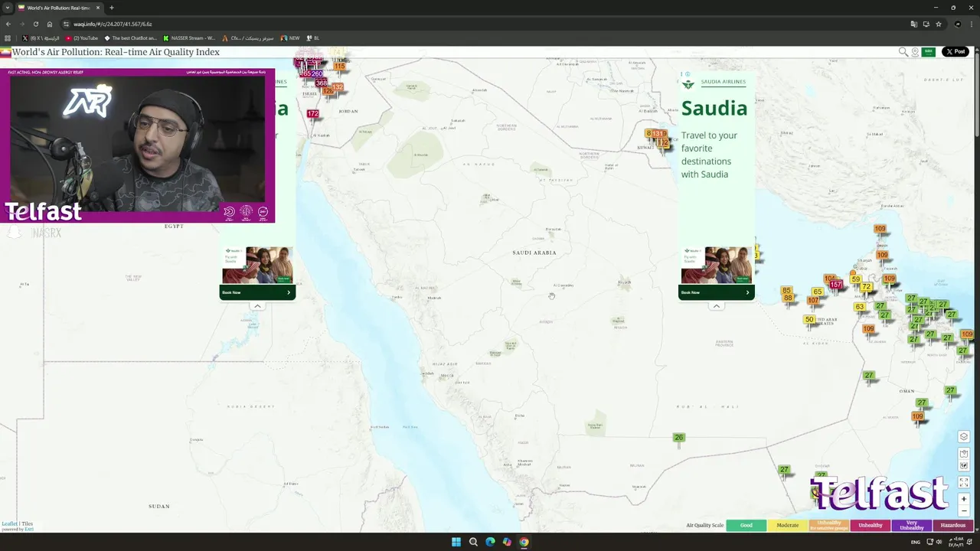Image resolution: width=980 pixels, height=551 pixels.
Task: Bookmark this page with star icon
Action: click(x=939, y=24)
